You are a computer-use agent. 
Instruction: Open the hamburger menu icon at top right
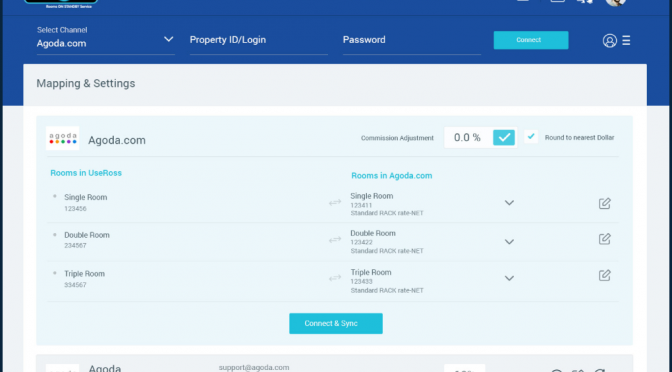[626, 40]
